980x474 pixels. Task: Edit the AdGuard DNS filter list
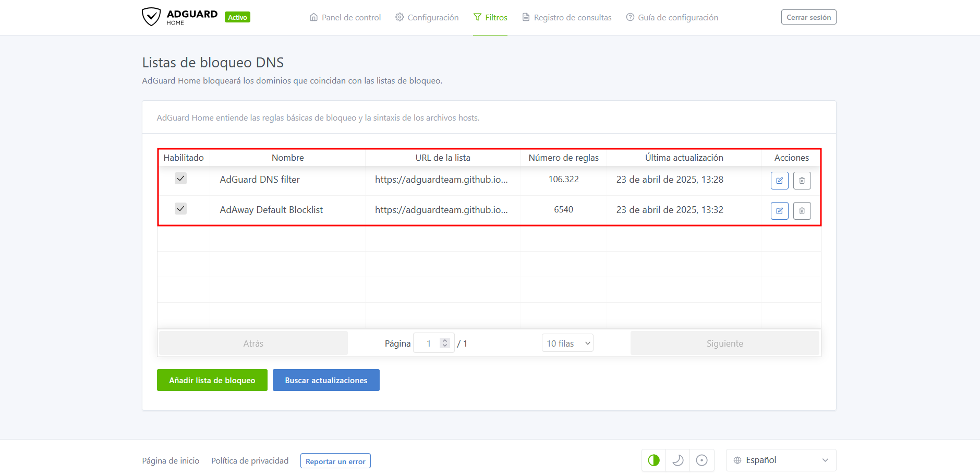point(779,181)
